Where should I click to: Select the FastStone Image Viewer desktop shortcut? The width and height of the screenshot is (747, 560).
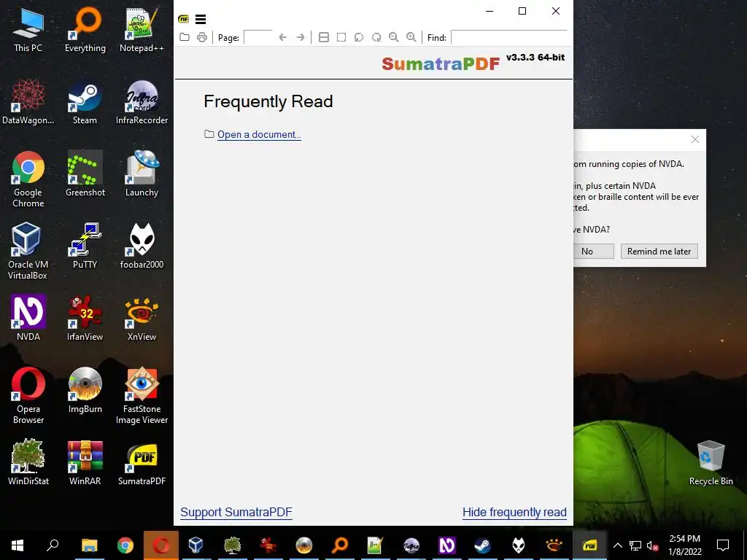coord(142,395)
